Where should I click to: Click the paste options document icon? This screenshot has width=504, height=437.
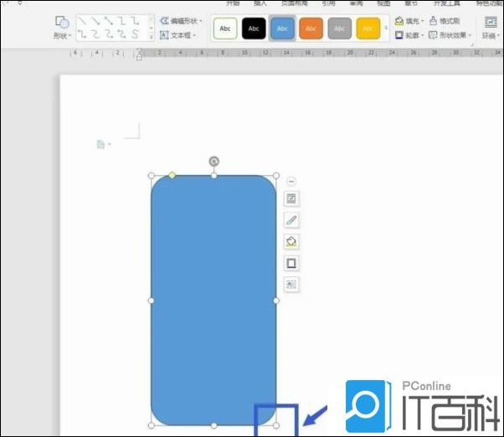tap(100, 145)
